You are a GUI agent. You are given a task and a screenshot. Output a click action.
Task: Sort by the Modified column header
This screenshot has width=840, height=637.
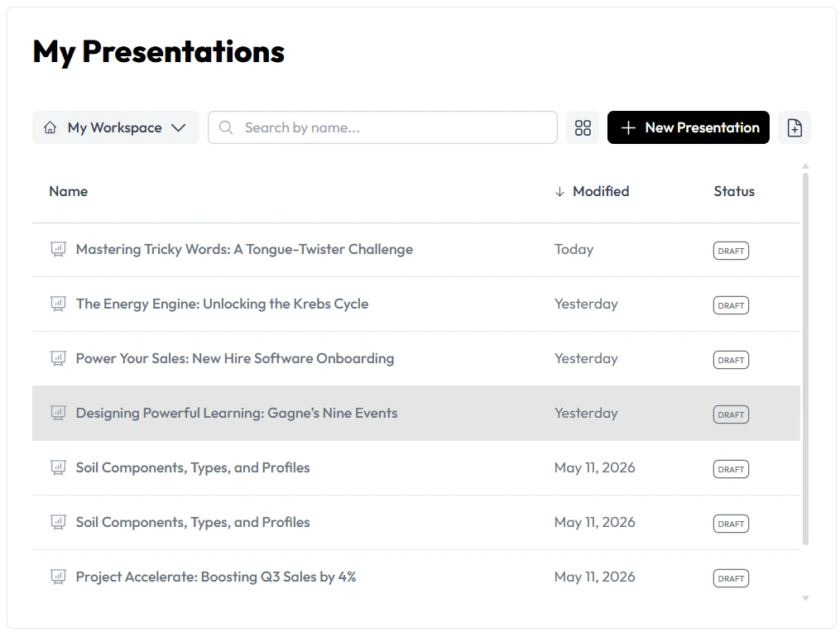click(x=601, y=191)
